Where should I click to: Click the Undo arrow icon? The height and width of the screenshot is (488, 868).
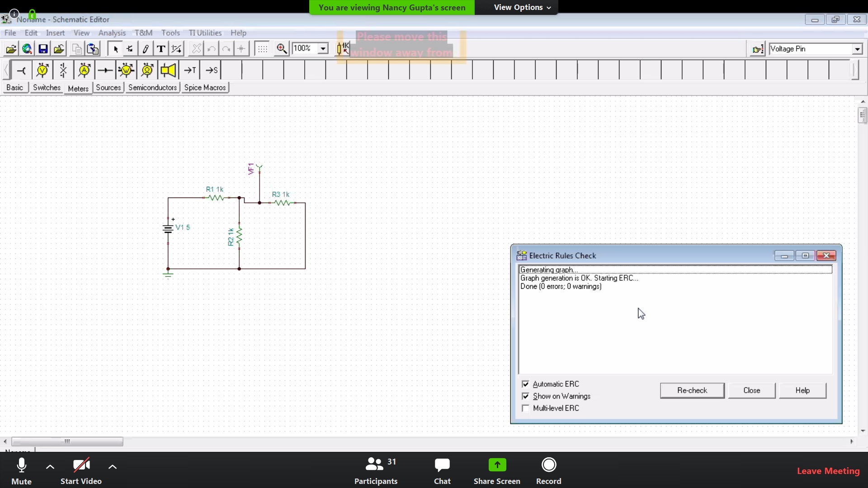click(211, 49)
